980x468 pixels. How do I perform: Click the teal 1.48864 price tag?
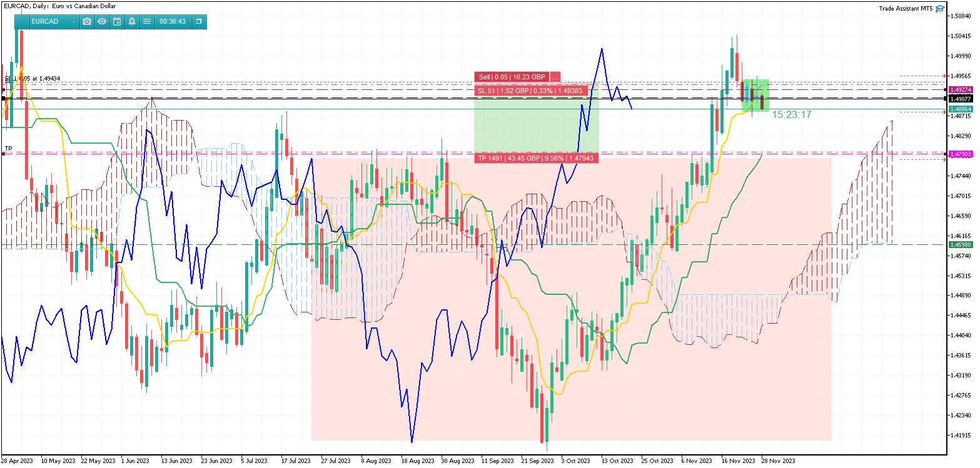click(960, 109)
